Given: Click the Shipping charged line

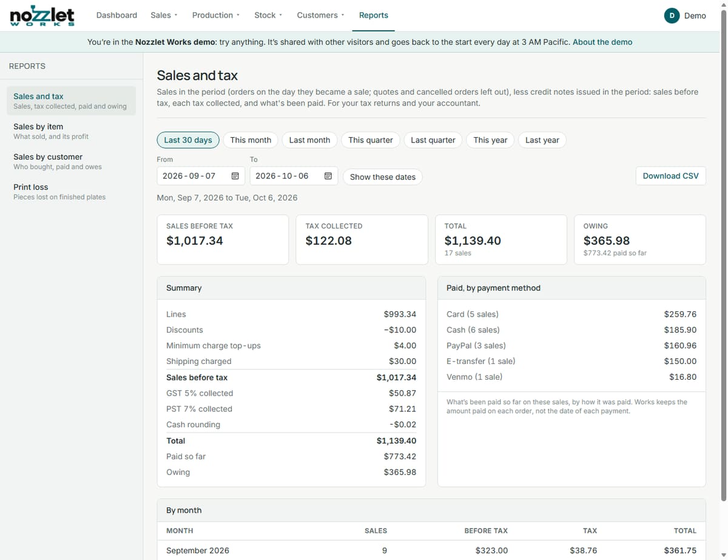Looking at the screenshot, I should tap(291, 362).
